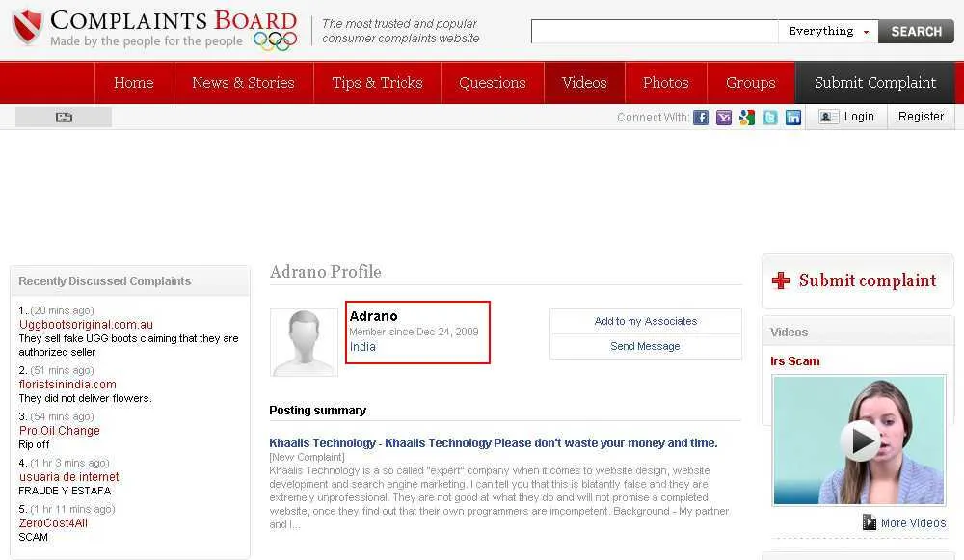Click Submit Complaint in the navigation bar

click(875, 82)
